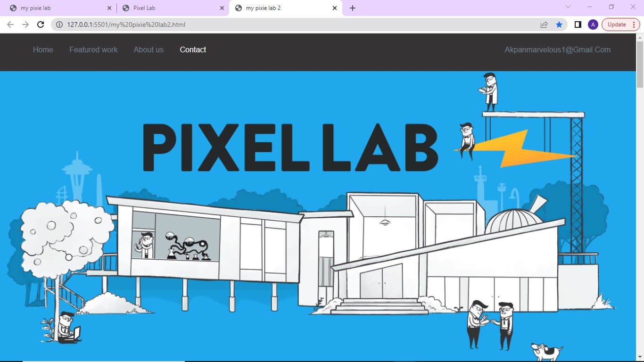
Task: Click the share page icon
Action: pyautogui.click(x=544, y=25)
